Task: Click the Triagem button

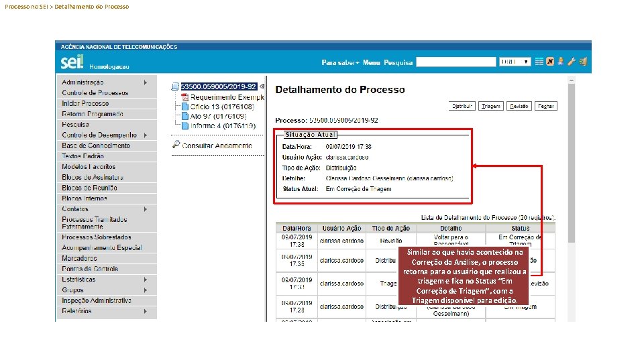Action: coord(491,107)
